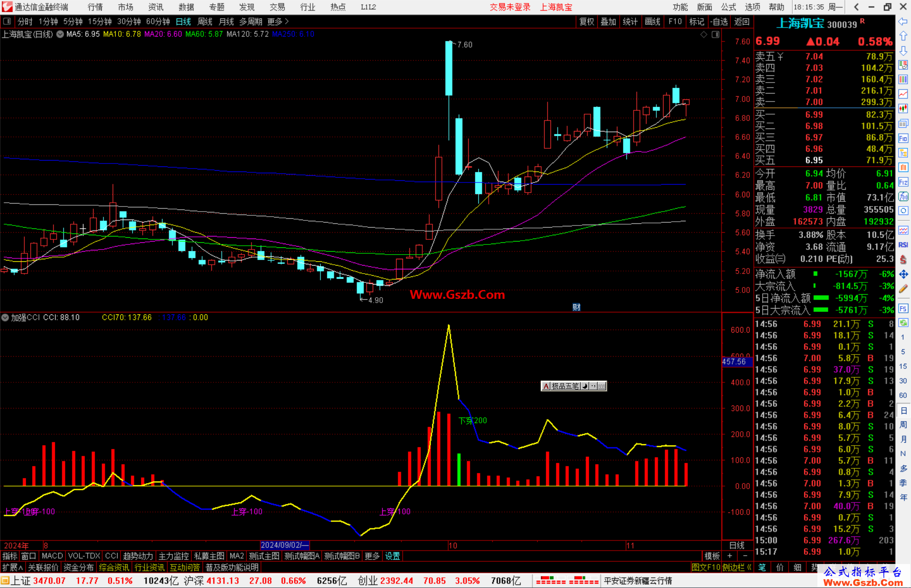Open the colored quote table sidebar icon

[903, 65]
